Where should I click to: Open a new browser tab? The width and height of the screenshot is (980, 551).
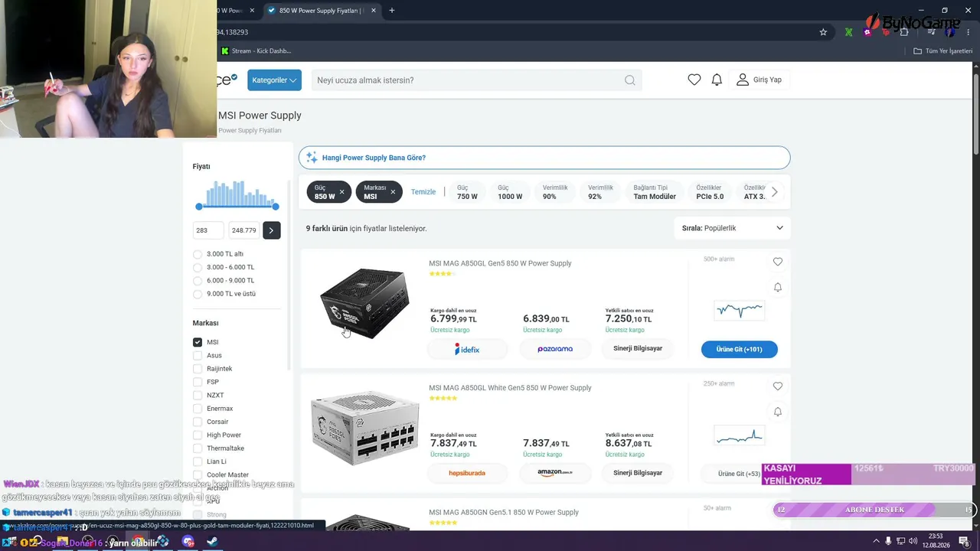click(392, 11)
